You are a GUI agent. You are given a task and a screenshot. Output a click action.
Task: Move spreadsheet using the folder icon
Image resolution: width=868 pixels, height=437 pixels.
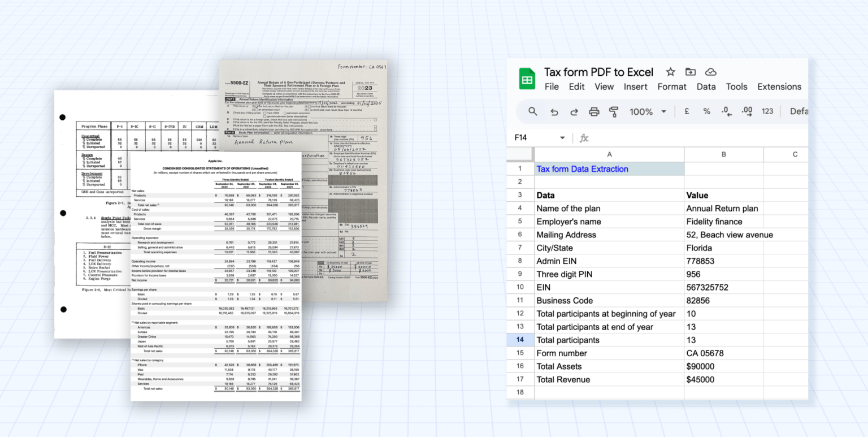pos(691,72)
